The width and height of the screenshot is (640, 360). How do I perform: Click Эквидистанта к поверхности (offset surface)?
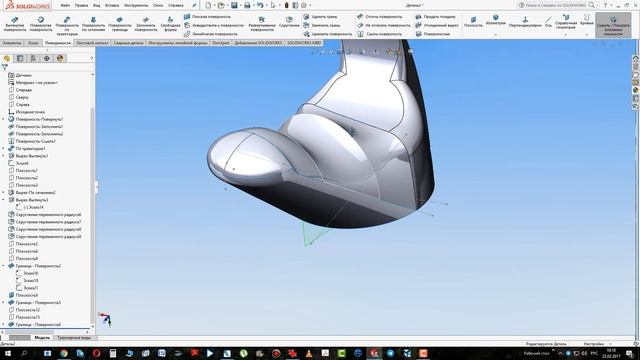point(213,25)
